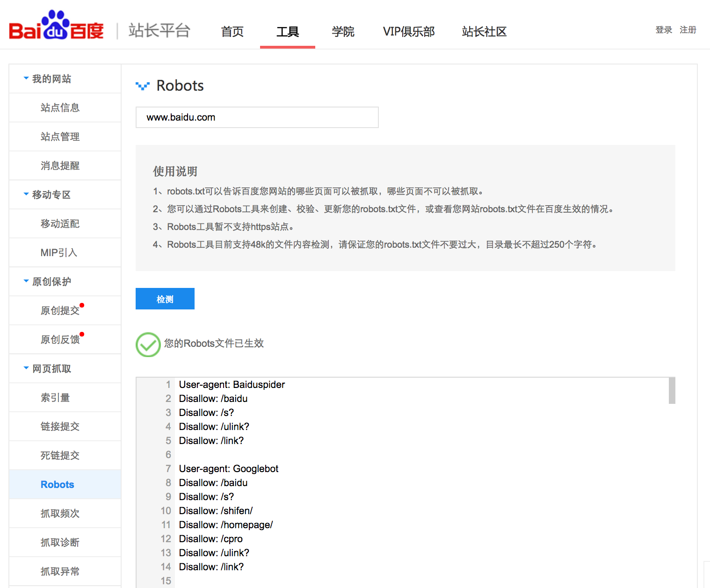The height and width of the screenshot is (588, 710).
Task: Open the VIP俱乐部 tab
Action: coord(409,32)
